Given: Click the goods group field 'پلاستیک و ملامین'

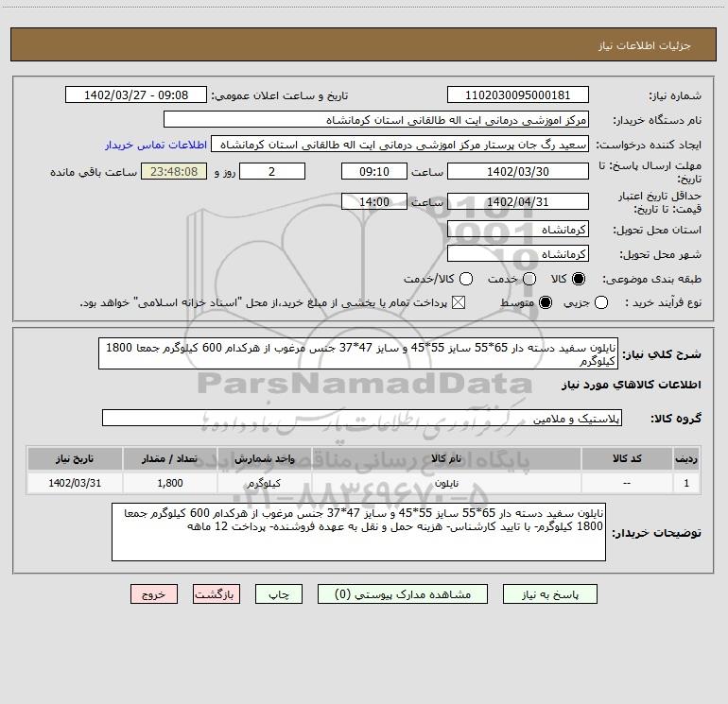Looking at the screenshot, I should (x=362, y=418).
